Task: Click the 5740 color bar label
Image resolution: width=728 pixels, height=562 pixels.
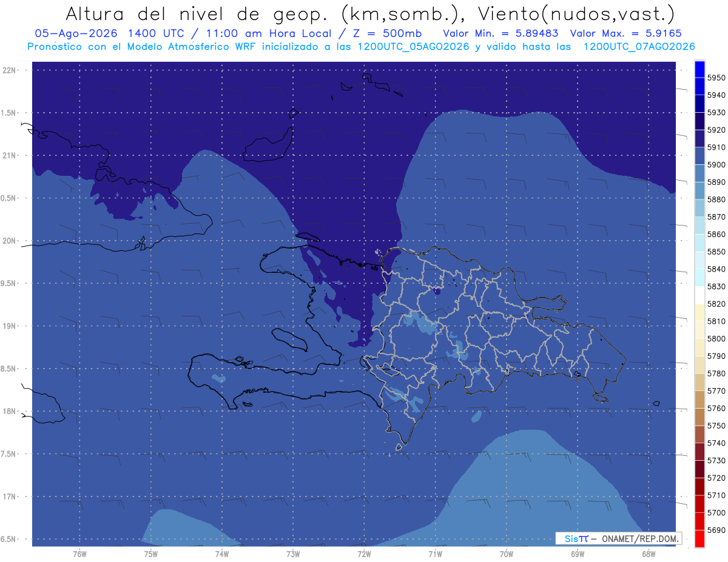Action: coord(716,443)
